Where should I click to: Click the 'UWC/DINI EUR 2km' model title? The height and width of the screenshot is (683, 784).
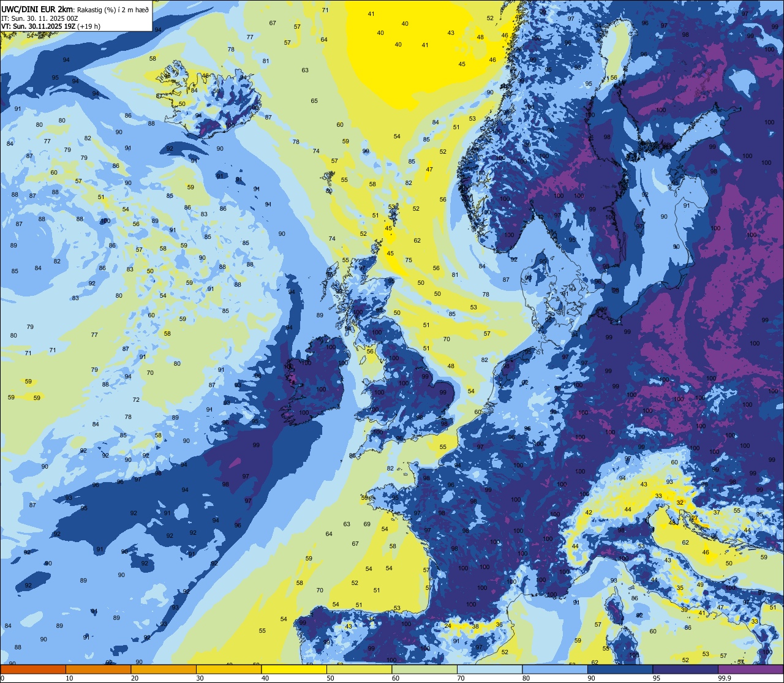click(37, 9)
